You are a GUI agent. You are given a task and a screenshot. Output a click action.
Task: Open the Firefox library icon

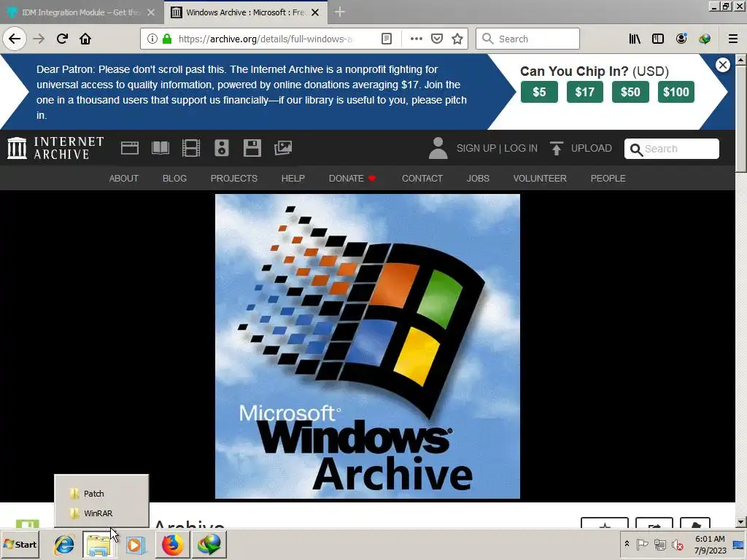pos(635,39)
